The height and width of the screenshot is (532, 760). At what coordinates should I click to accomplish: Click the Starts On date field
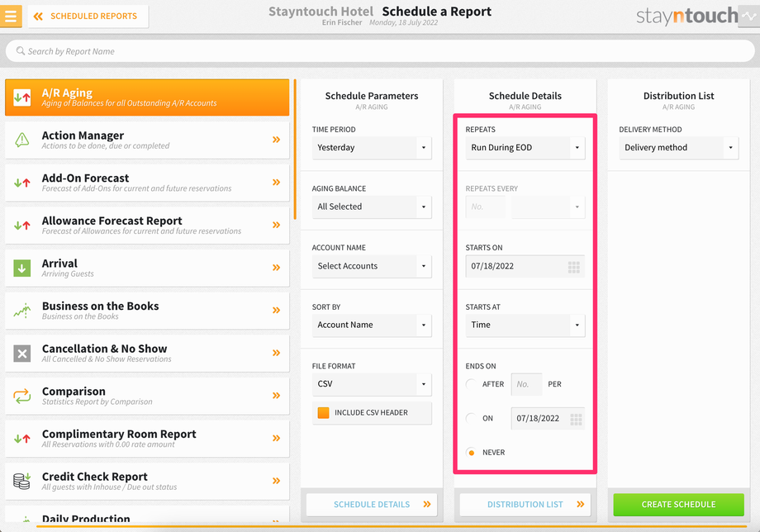525,266
